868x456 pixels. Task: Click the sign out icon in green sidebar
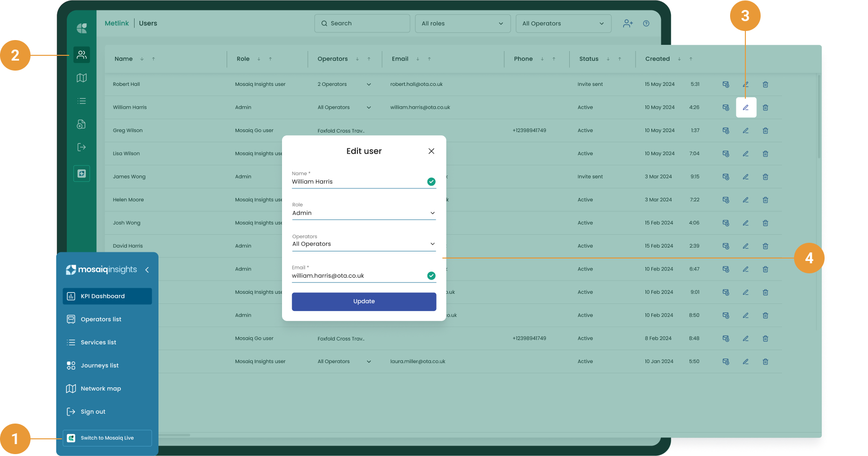(82, 147)
